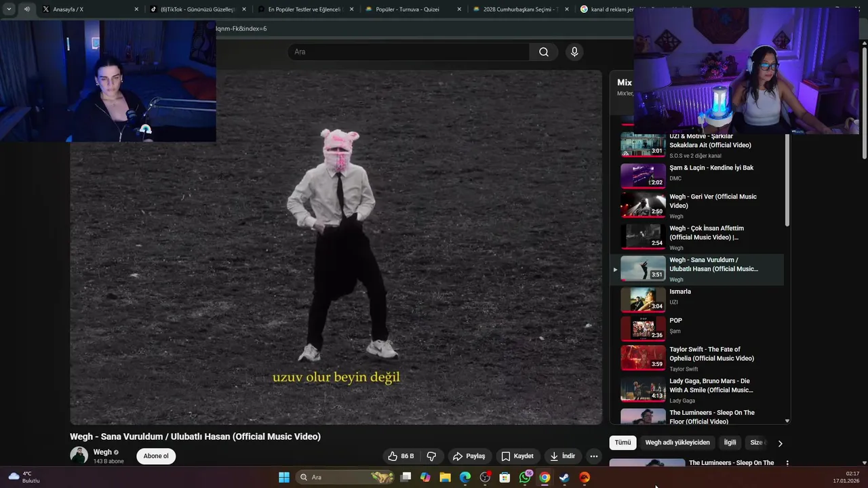Open the Windows Start menu
This screenshot has width=868, height=488.
pos(284,477)
